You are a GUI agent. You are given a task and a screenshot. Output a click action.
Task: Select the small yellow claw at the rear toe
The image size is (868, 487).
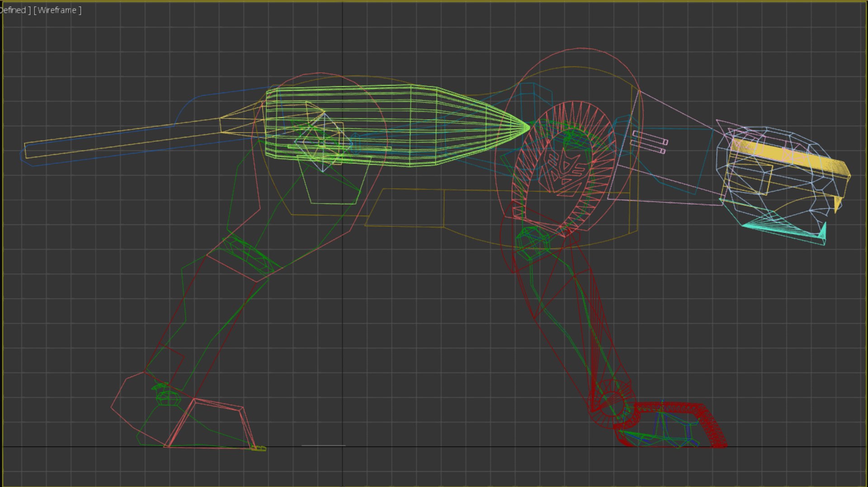pos(259,448)
